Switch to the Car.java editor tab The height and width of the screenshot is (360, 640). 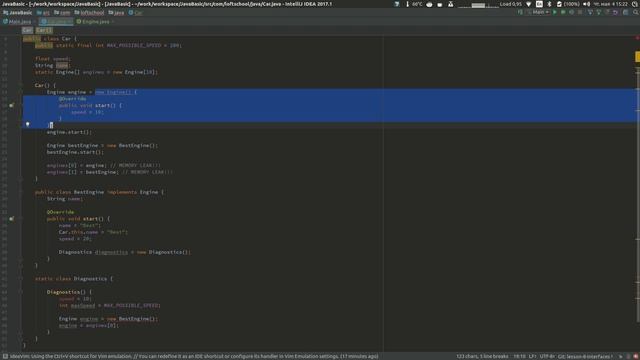pos(56,22)
